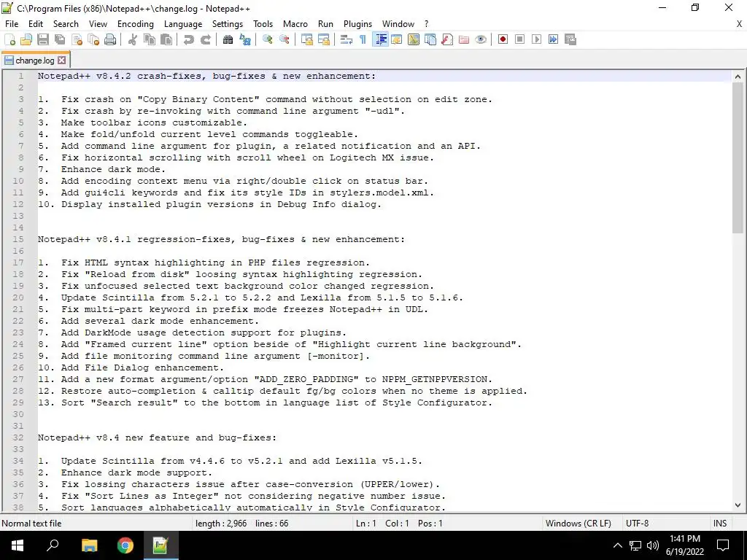
Task: Click the vertical scrollbar thumb
Action: (x=738, y=157)
